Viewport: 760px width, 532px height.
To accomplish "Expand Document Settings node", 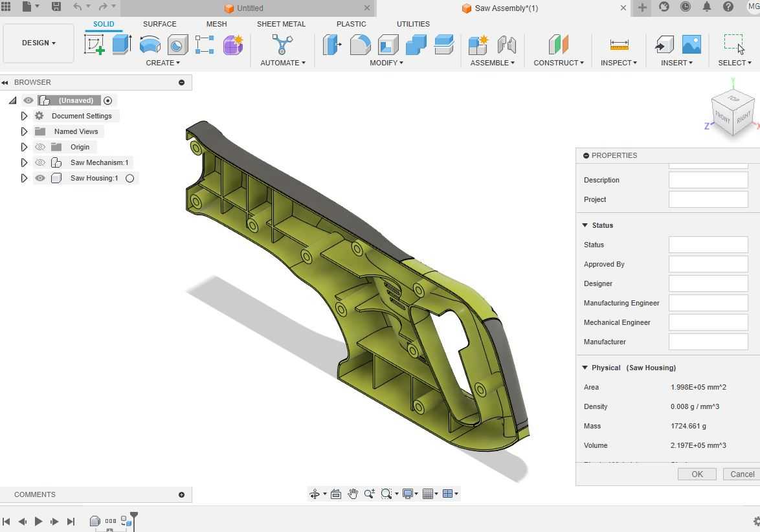I will point(24,116).
